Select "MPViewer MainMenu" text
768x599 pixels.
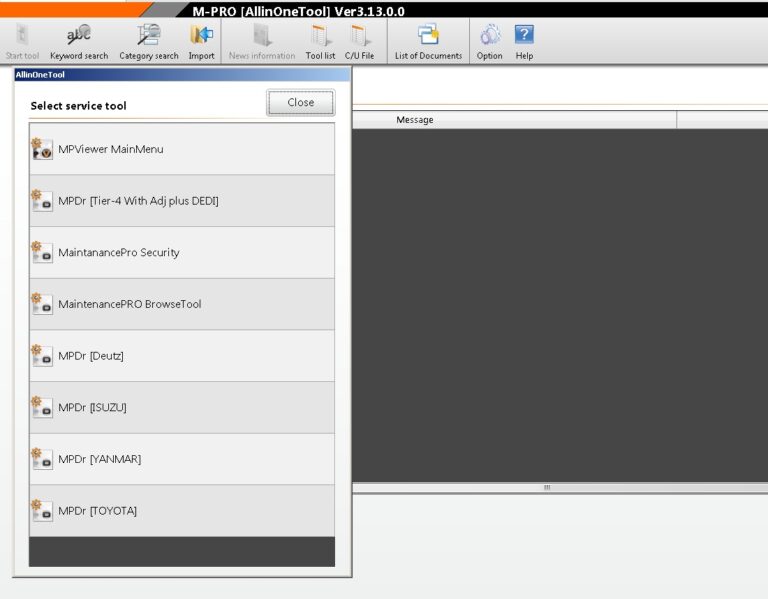click(111, 149)
